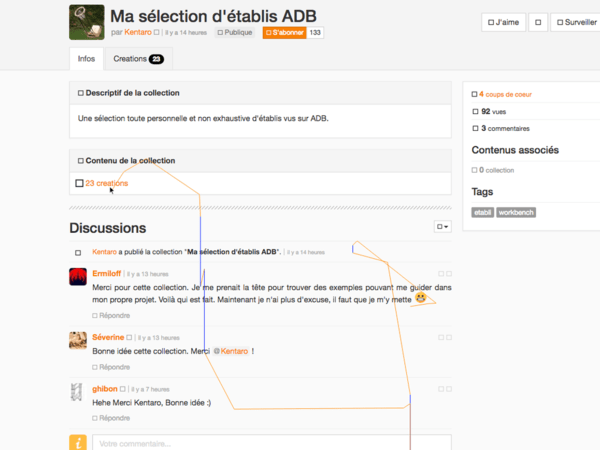This screenshot has height=450, width=600.
Task: Open Ermiloff's avatar picture
Action: coord(77,277)
